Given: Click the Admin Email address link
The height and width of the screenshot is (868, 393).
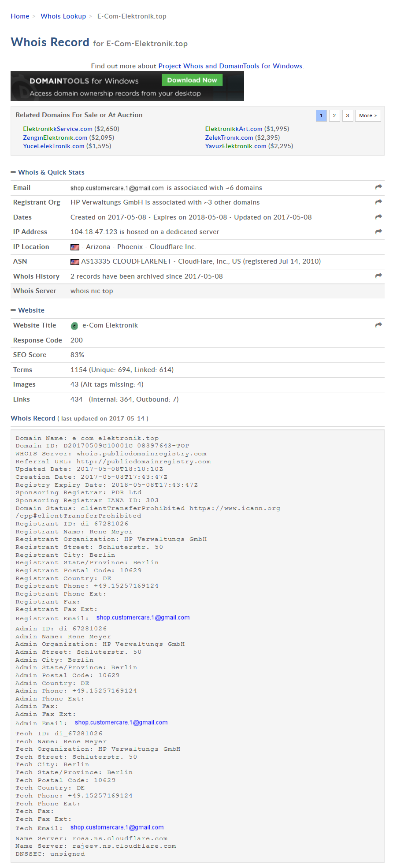Looking at the screenshot, I should pos(121,723).
